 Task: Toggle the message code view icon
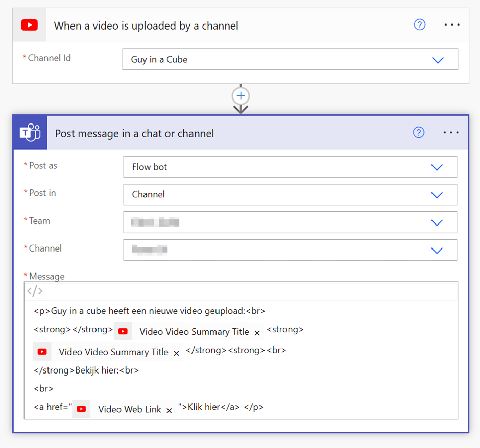click(x=35, y=291)
